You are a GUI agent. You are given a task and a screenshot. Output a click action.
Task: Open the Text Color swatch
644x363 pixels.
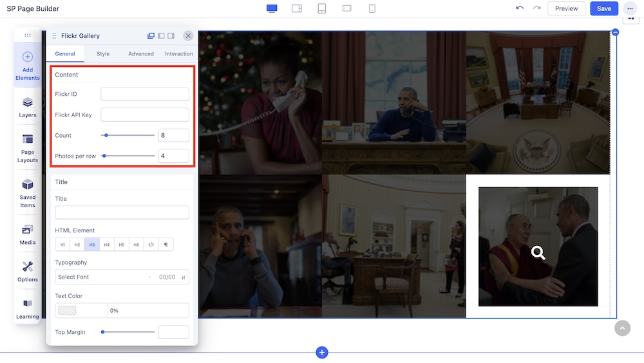click(x=67, y=310)
